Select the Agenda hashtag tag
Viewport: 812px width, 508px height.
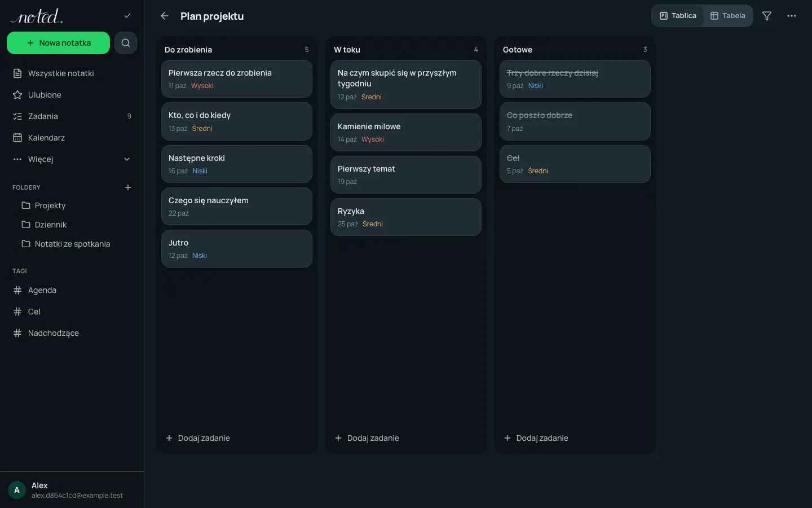pos(72,290)
